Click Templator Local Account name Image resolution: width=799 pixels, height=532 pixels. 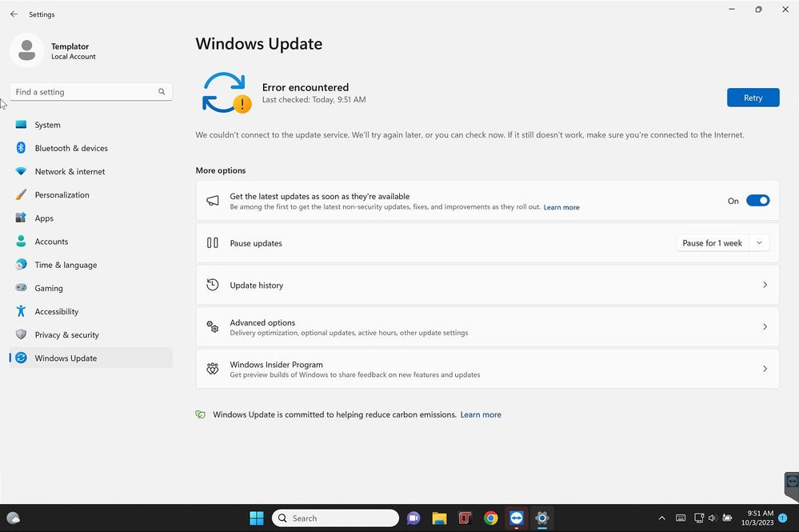coord(74,51)
